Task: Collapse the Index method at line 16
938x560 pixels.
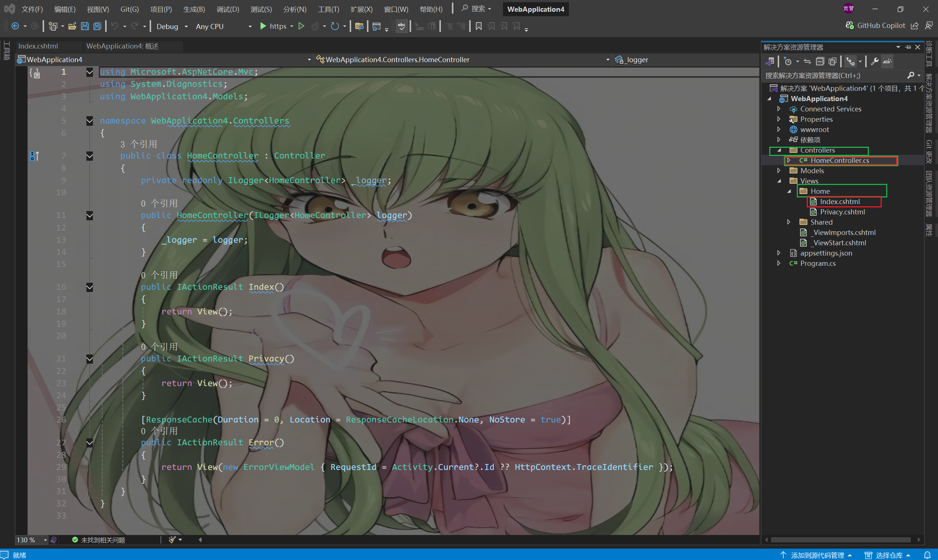Action: (89, 288)
